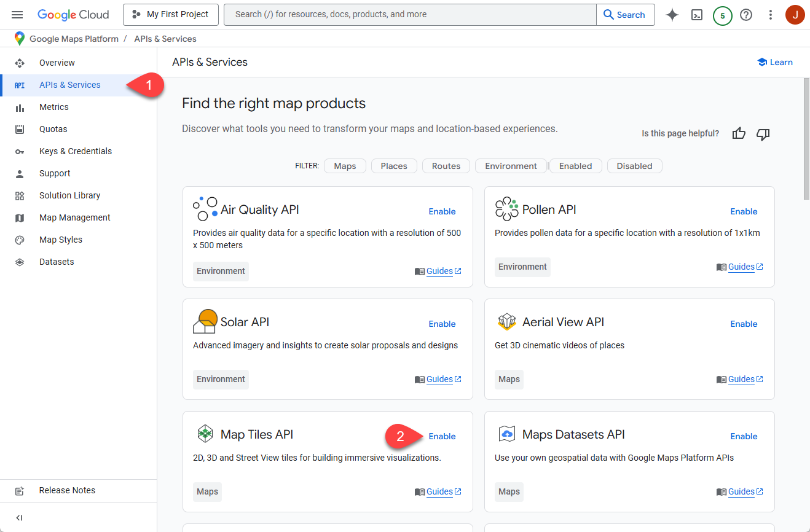
Task: Click the Keys & Credentials key icon
Action: tap(20, 152)
